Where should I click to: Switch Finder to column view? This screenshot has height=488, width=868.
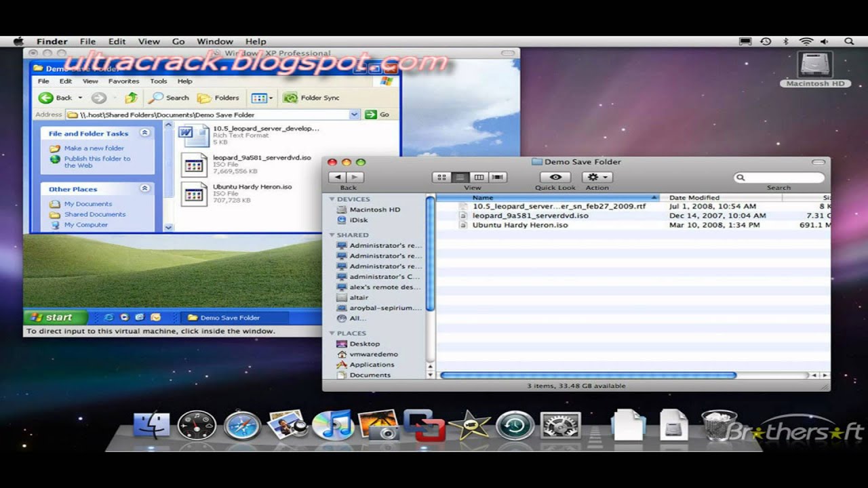point(479,178)
